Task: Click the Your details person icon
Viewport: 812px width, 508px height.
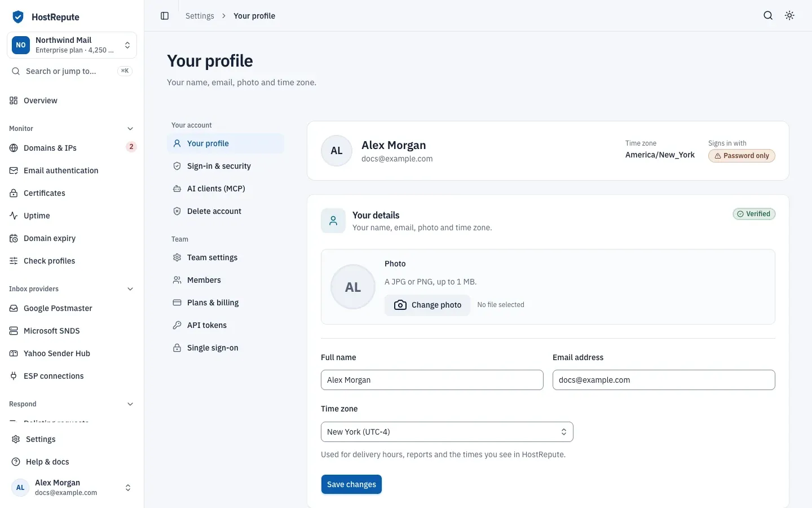Action: point(333,221)
